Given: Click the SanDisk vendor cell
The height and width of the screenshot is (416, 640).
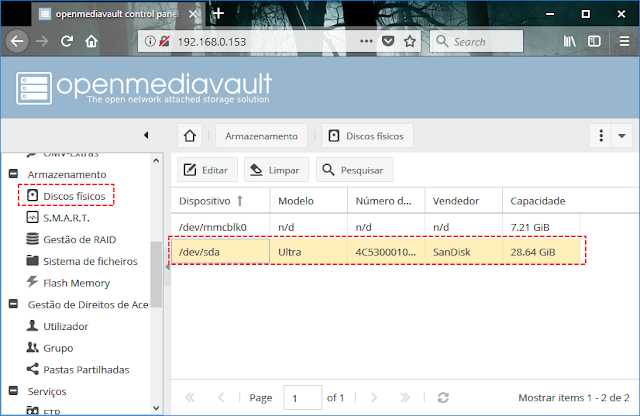Looking at the screenshot, I should click(463, 251).
